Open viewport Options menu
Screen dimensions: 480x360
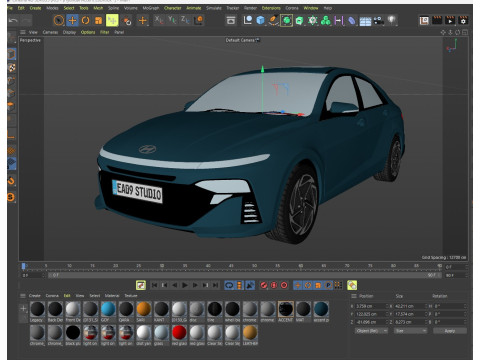click(88, 32)
